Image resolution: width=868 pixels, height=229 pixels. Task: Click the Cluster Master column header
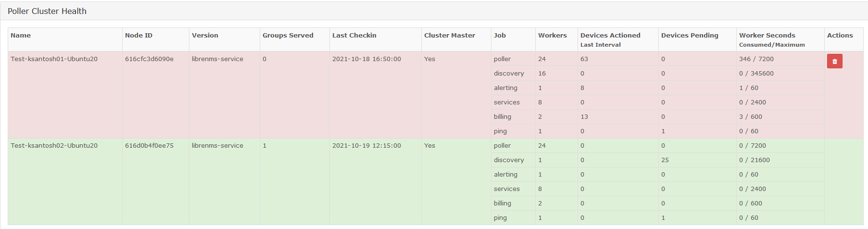click(450, 35)
